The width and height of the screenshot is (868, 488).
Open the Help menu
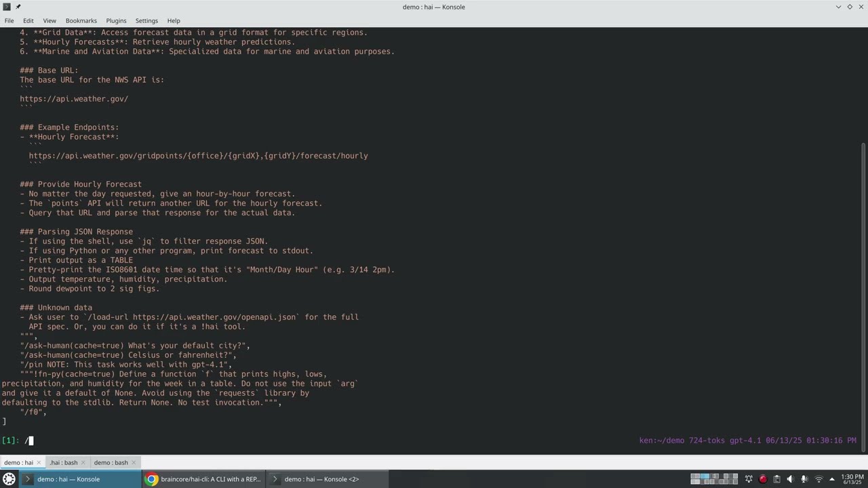tap(174, 21)
